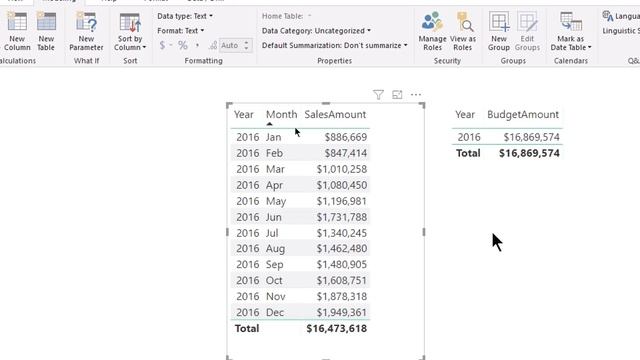
Task: Open Manage Roles in Security group
Action: pos(432,31)
